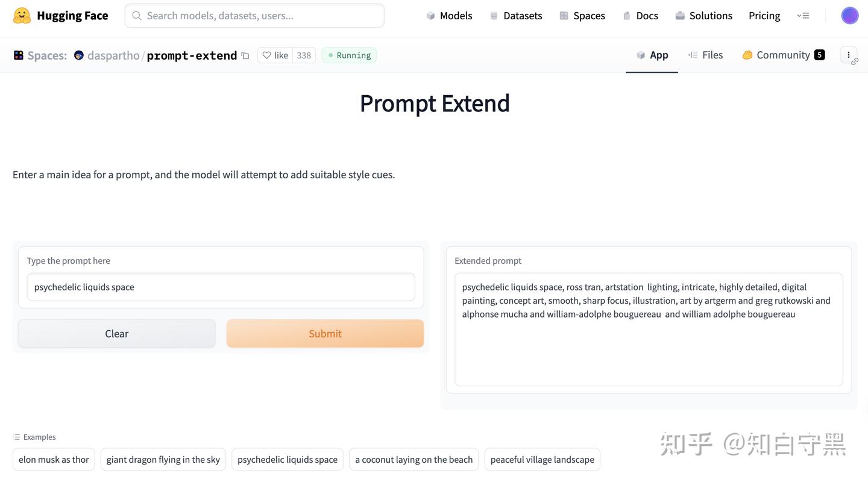The image size is (868, 479).
Task: Click the Running status badge
Action: coord(348,55)
